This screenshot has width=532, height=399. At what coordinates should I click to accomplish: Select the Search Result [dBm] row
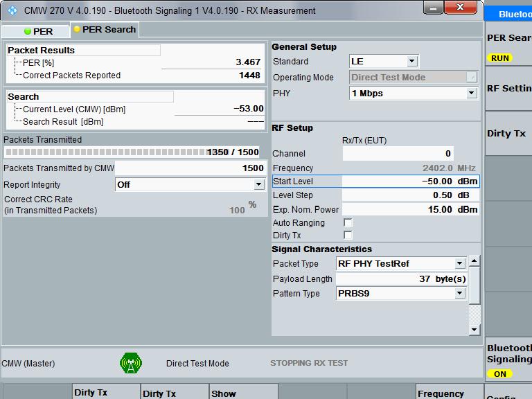click(135, 121)
